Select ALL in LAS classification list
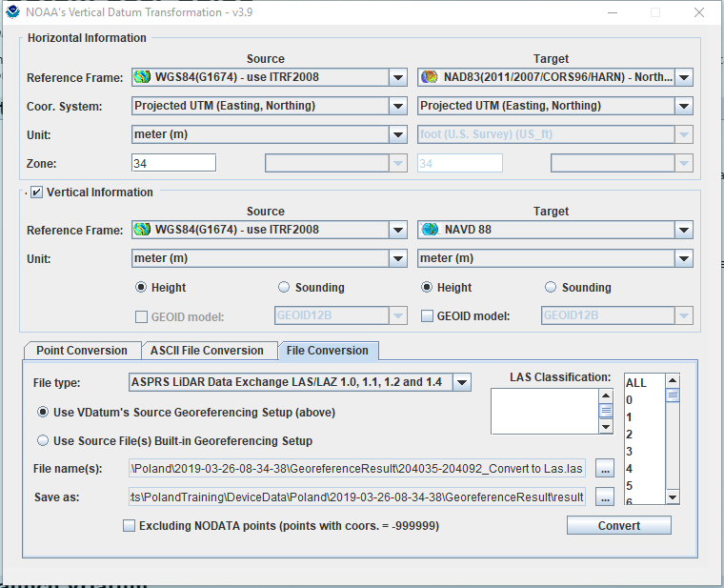 [x=645, y=383]
